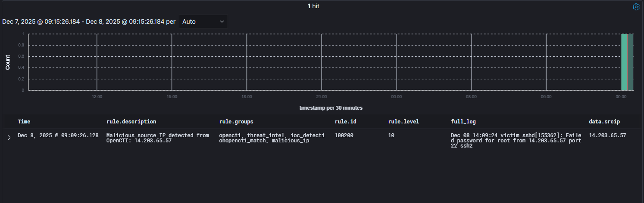644x203 pixels.
Task: Click the 'timestamp per 30 minutes' axis label
Action: click(331, 108)
